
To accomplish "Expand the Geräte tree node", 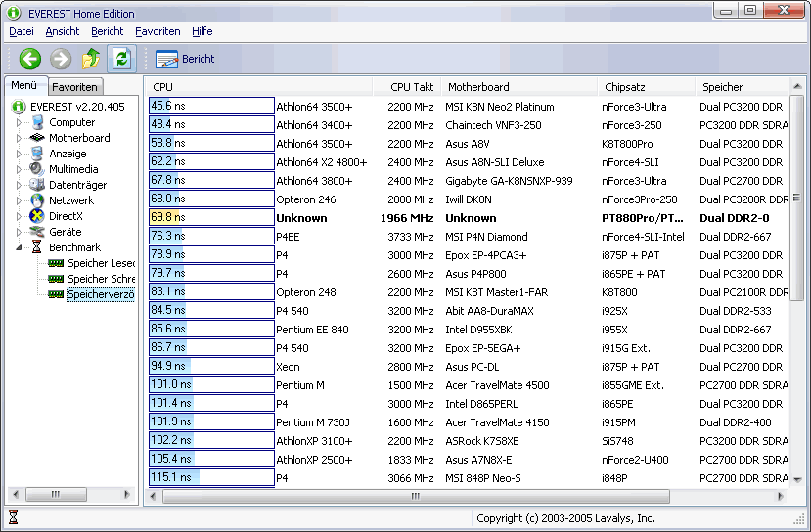I will pyautogui.click(x=19, y=232).
